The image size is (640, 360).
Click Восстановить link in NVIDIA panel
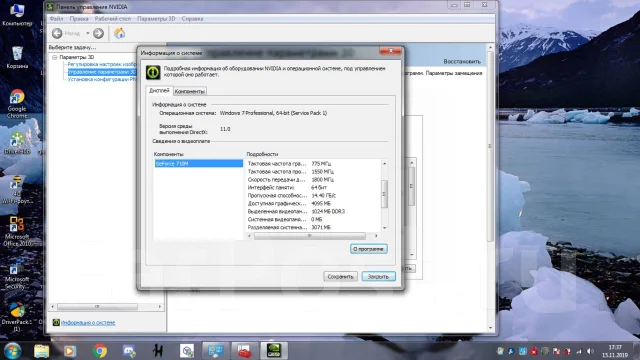(462, 62)
